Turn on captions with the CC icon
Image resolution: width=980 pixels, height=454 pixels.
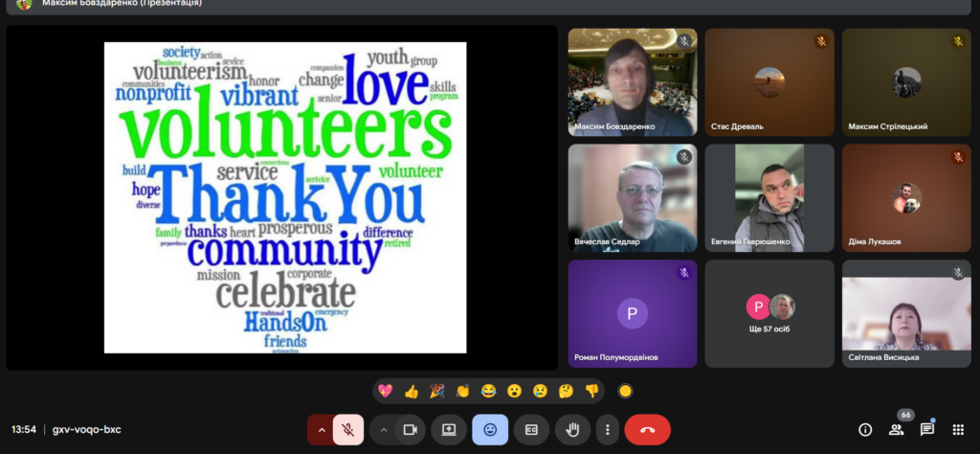(531, 430)
